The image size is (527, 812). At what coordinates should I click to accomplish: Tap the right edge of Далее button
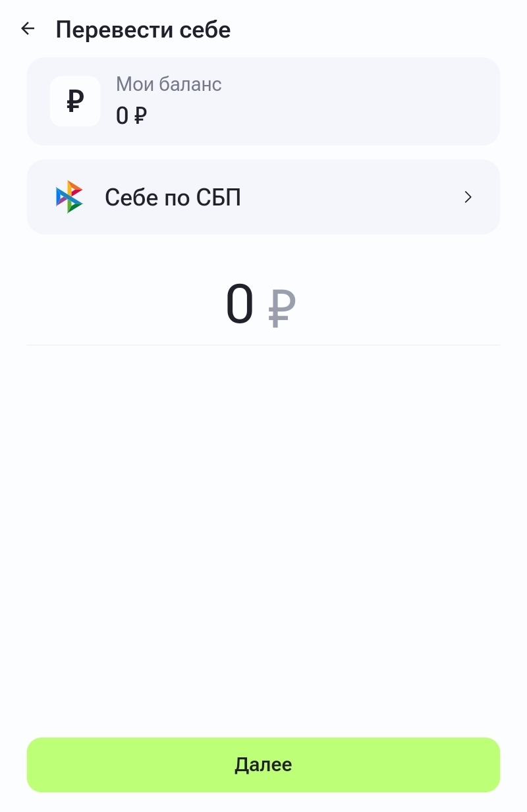pyautogui.click(x=487, y=765)
